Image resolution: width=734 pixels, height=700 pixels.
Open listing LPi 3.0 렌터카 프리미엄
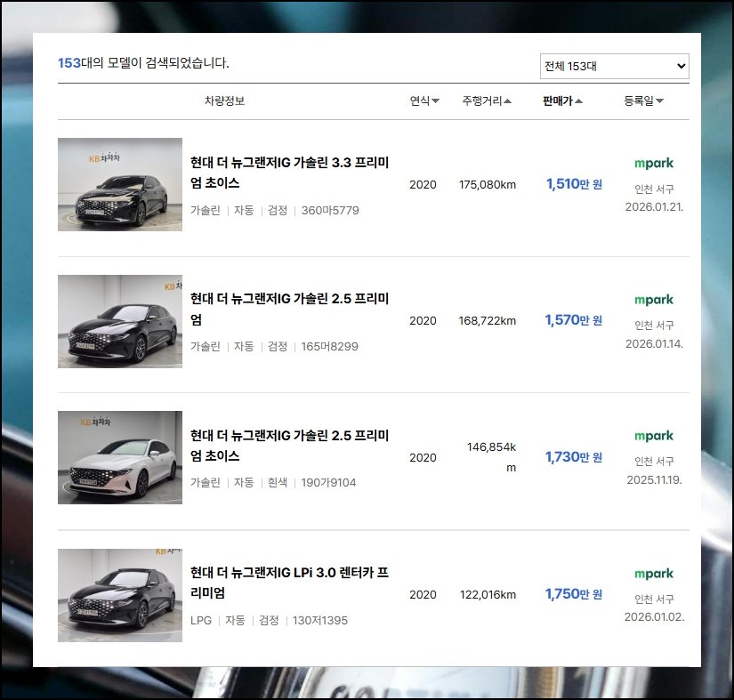[x=289, y=583]
